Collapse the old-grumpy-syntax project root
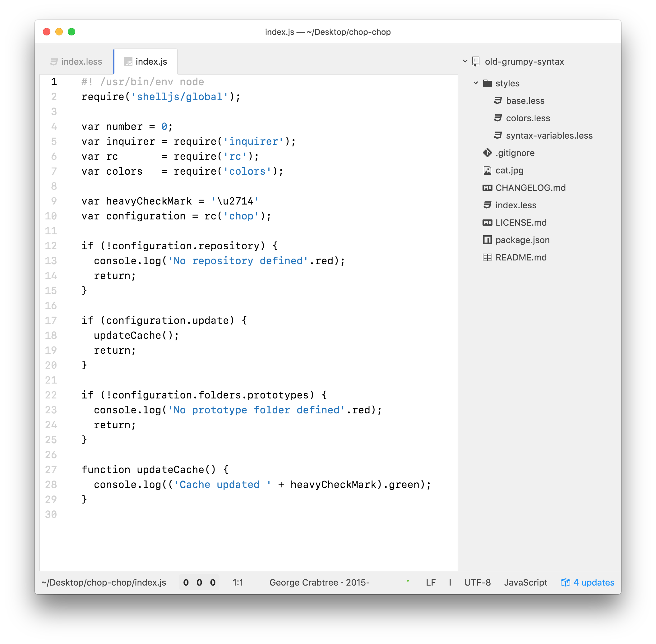656x644 pixels. pos(465,61)
